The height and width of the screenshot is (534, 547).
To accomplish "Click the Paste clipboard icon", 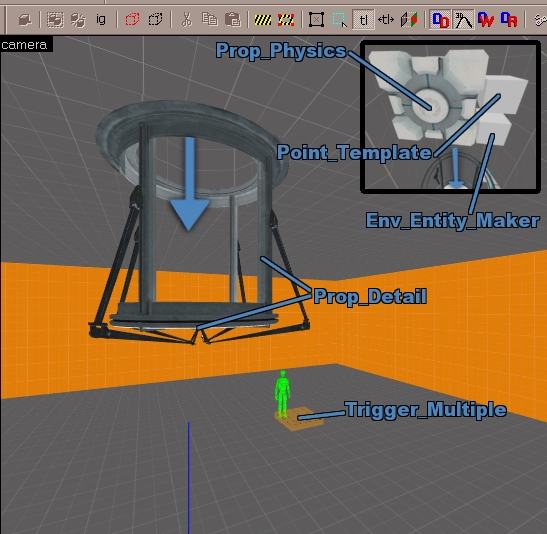I will (x=233, y=20).
